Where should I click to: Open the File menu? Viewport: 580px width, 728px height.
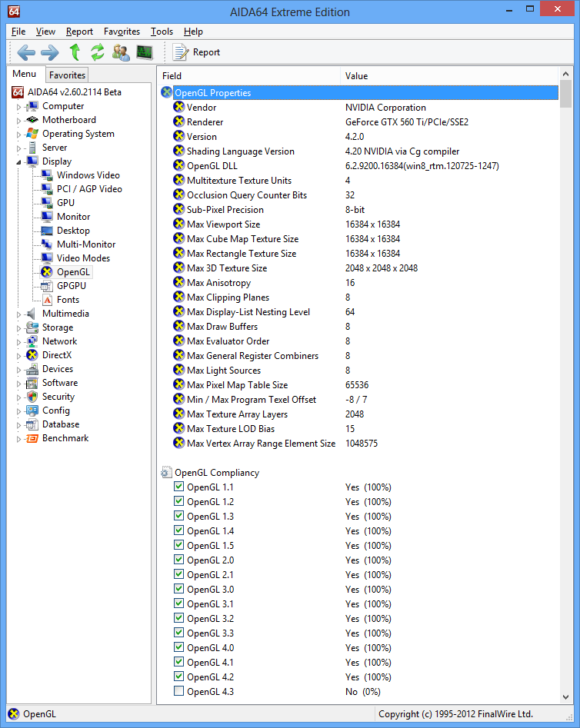click(18, 32)
